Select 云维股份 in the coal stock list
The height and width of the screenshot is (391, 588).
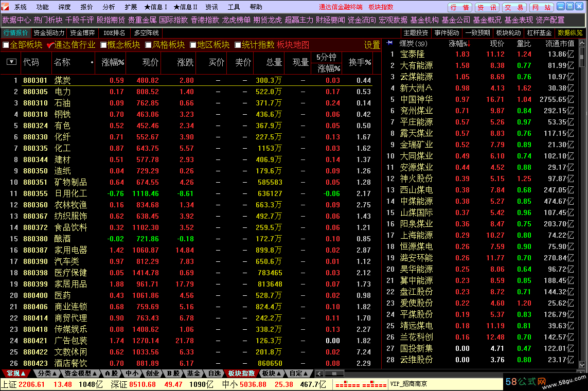[416, 360]
